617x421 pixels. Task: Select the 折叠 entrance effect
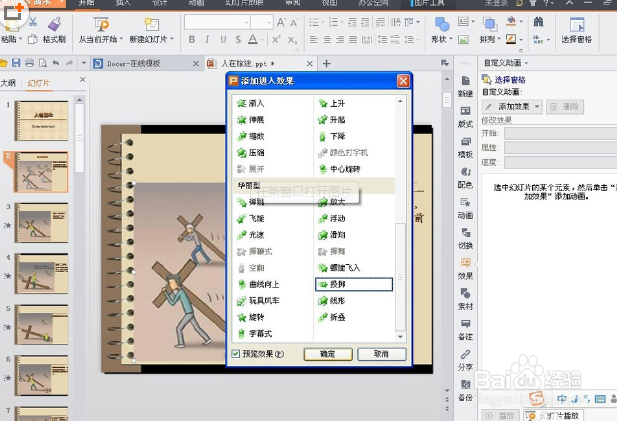(332, 317)
